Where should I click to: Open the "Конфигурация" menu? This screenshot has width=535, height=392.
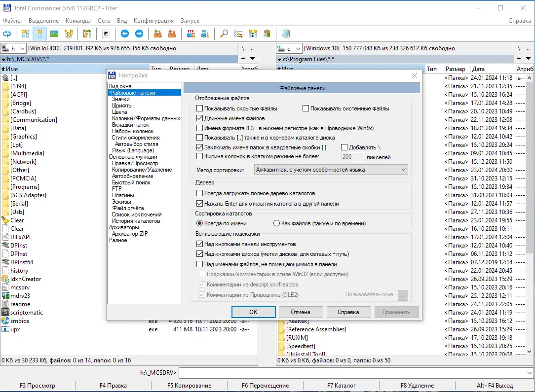[x=153, y=21]
